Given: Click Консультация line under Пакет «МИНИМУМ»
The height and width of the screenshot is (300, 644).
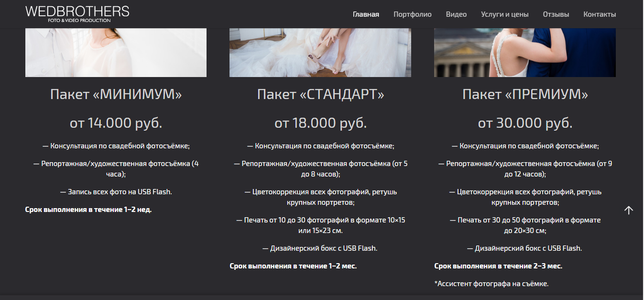Looking at the screenshot, I should (x=116, y=146).
